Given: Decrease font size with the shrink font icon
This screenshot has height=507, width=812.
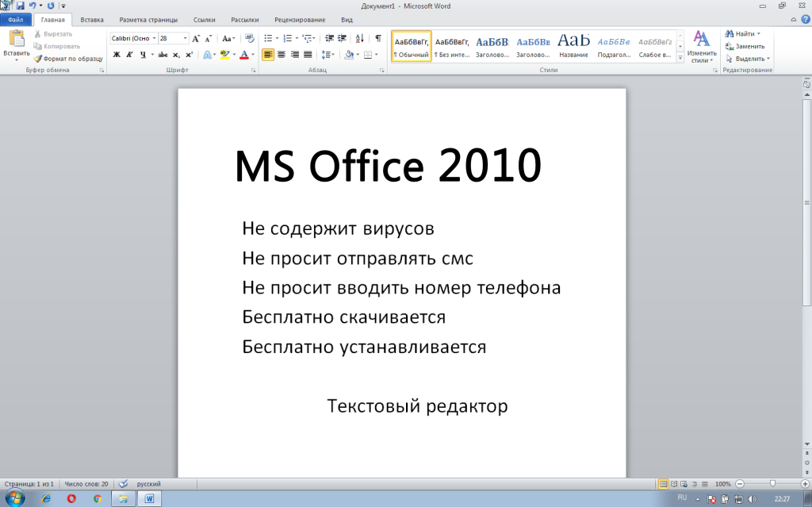Looking at the screenshot, I should pyautogui.click(x=209, y=38).
